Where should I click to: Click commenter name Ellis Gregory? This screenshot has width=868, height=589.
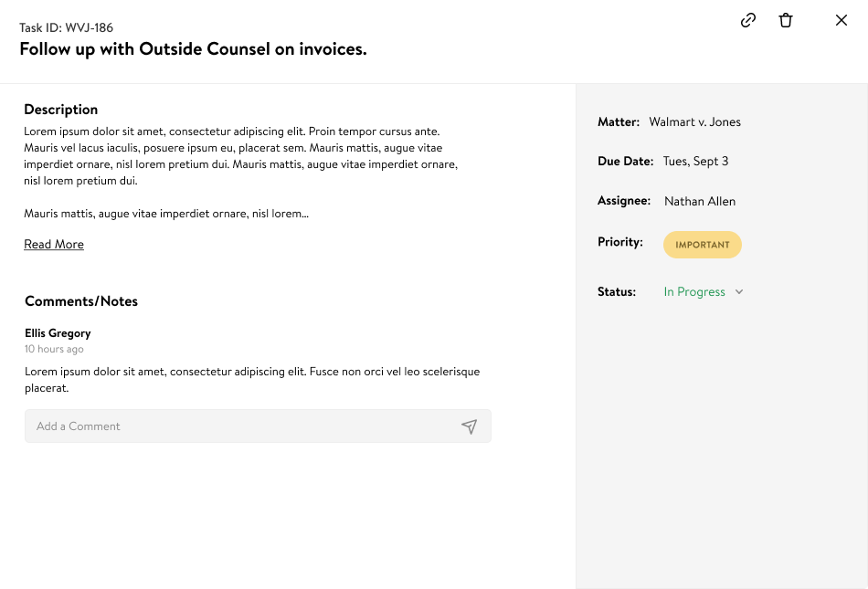pos(58,333)
